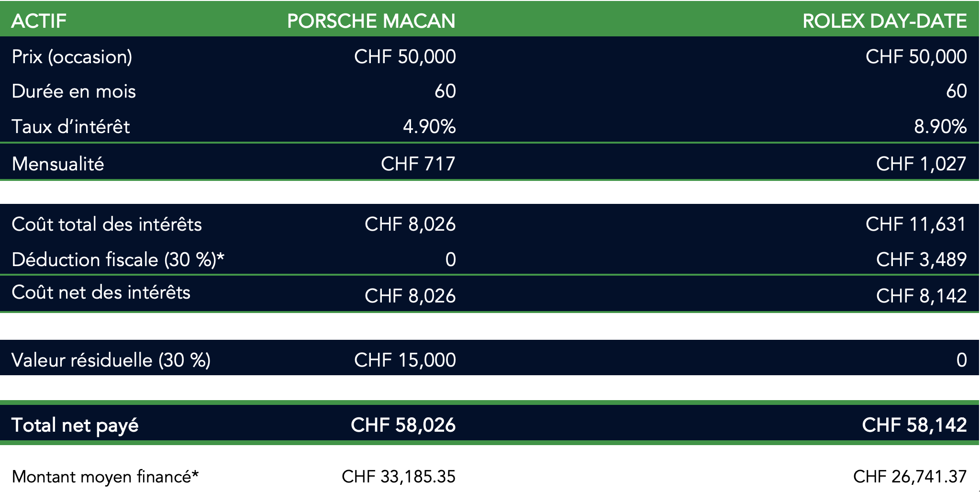980x492 pixels.
Task: Select the Rolex total CHF 58,142
Action: tap(914, 425)
